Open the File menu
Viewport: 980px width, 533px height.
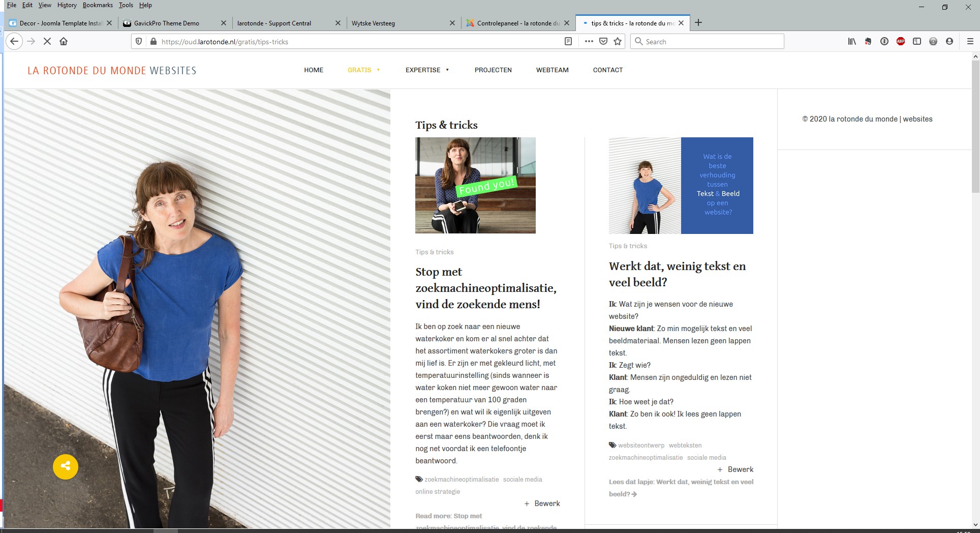tap(12, 5)
